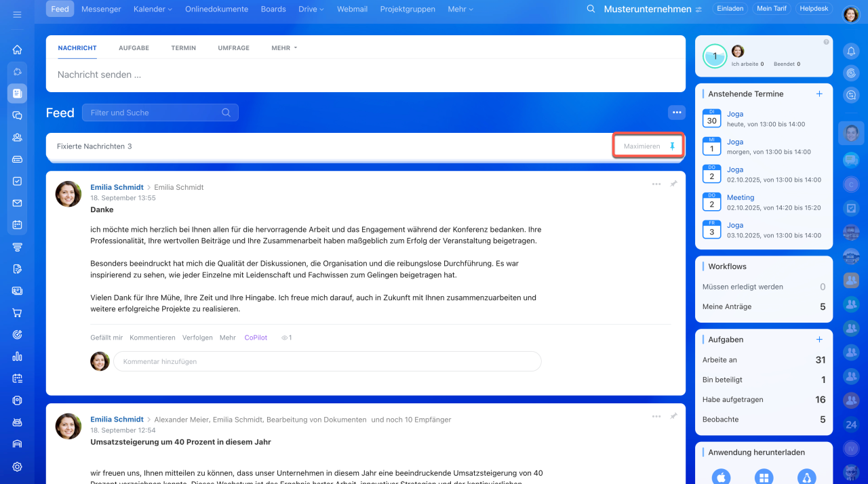Open the Feed icon in left sidebar
The width and height of the screenshot is (868, 484).
coord(17,94)
